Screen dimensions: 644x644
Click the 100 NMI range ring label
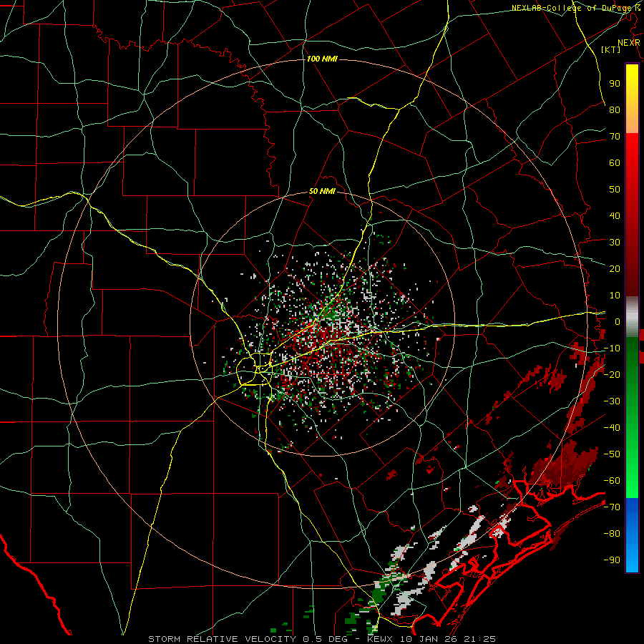click(322, 59)
